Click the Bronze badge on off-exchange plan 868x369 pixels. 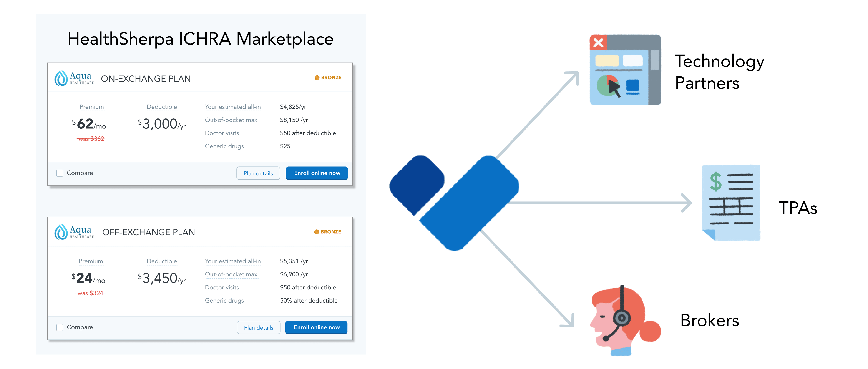327,232
